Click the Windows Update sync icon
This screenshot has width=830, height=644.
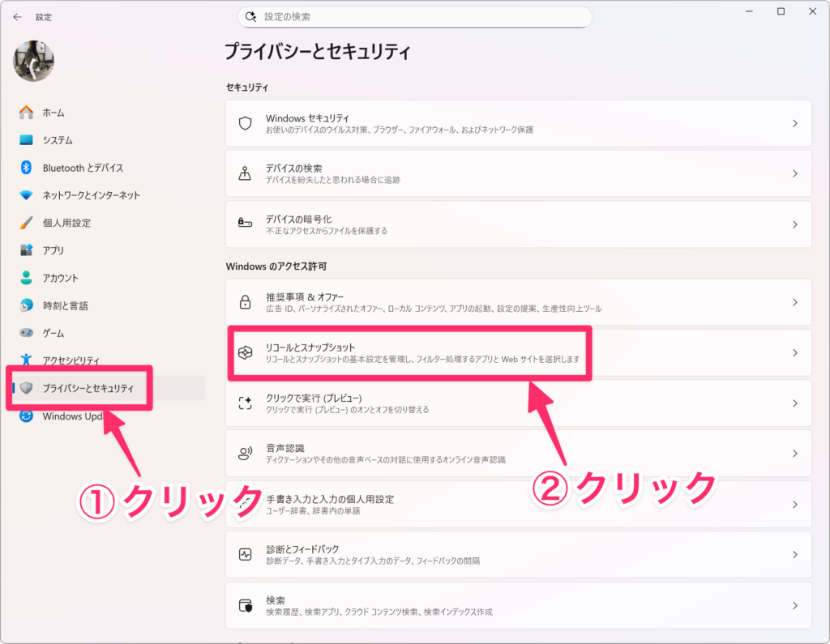coord(26,416)
